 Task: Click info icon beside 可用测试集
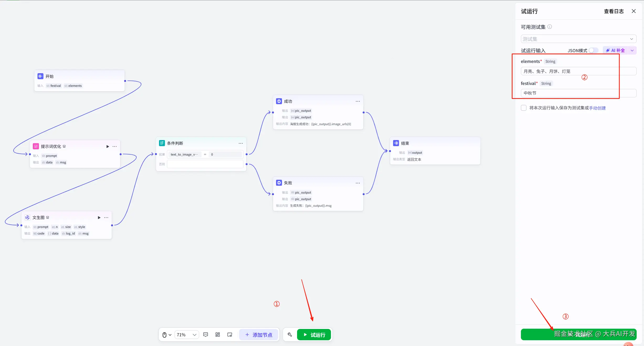click(x=550, y=27)
